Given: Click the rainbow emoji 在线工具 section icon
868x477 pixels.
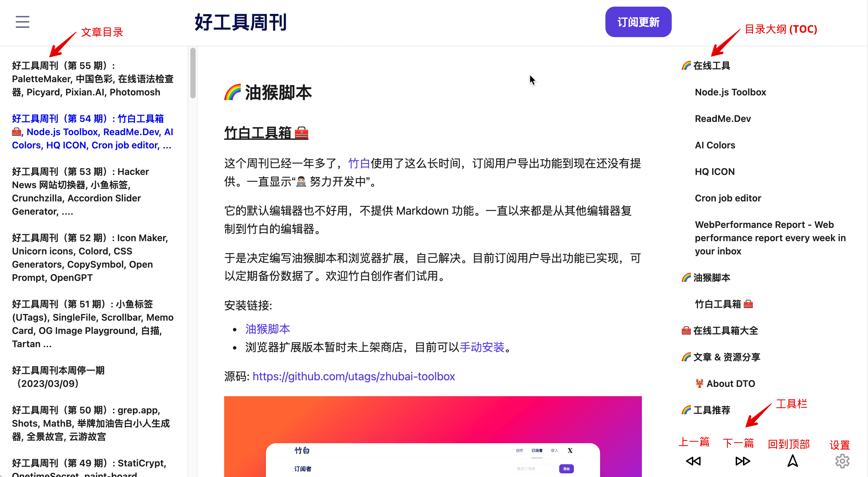Looking at the screenshot, I should tap(684, 66).
